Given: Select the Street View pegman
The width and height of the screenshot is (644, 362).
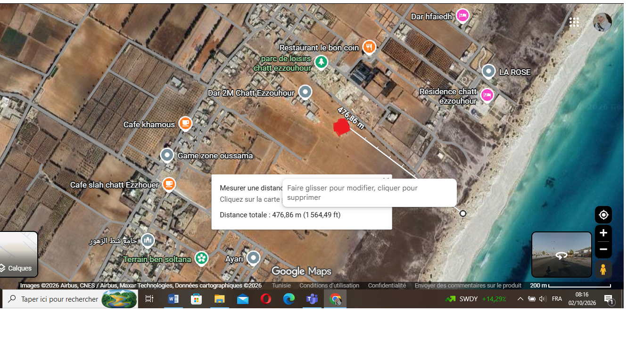Looking at the screenshot, I should click(x=603, y=269).
